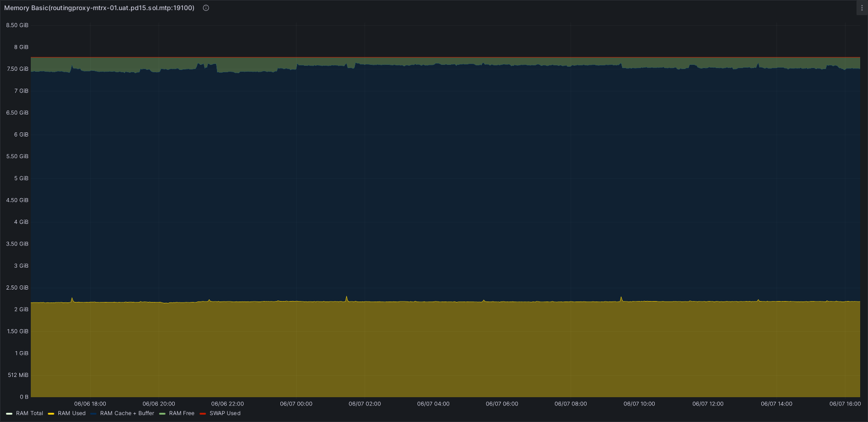
Task: Click the 06/07 12:00 time axis label
Action: [708, 404]
